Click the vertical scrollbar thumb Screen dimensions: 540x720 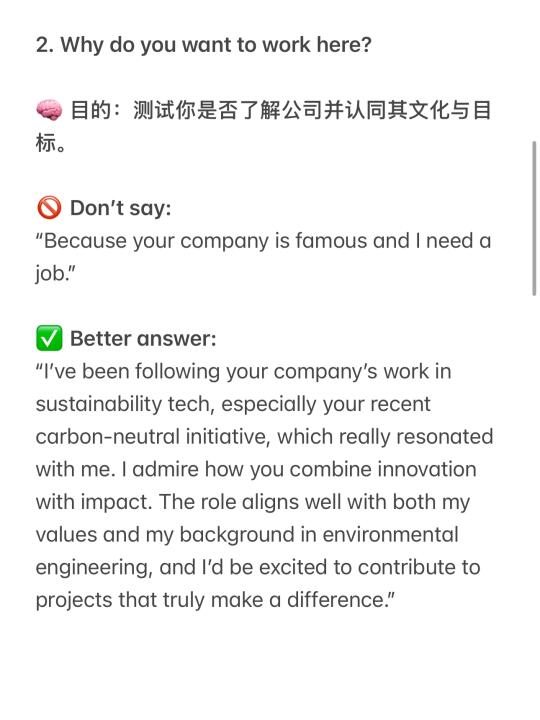click(534, 218)
